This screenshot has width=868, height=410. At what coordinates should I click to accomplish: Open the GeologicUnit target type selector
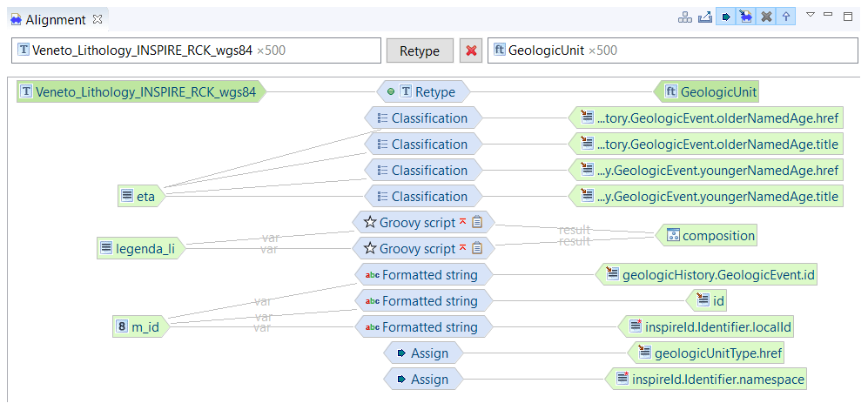pyautogui.click(x=670, y=50)
